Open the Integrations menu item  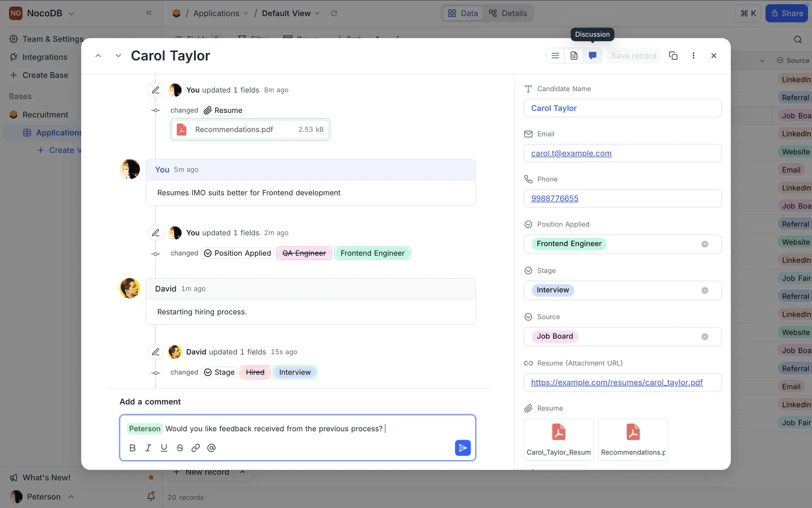point(44,57)
